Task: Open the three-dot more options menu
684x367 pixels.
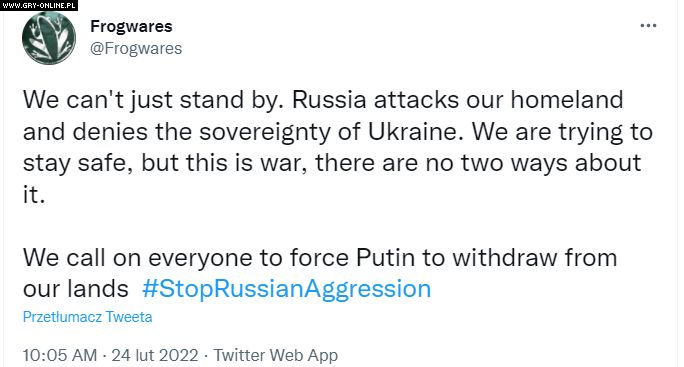Action: pos(648,26)
